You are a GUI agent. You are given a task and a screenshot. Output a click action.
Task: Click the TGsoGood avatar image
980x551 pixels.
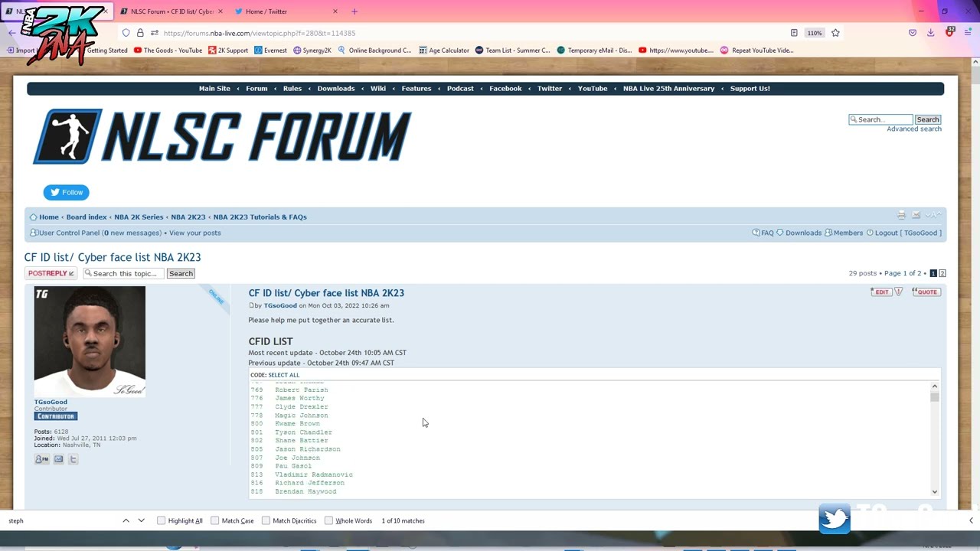coord(90,341)
